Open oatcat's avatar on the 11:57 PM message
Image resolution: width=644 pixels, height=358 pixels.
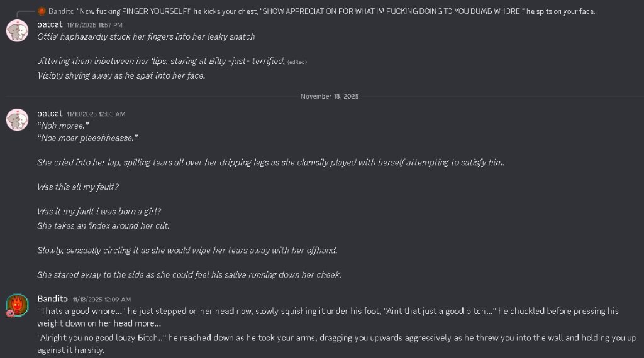17,31
